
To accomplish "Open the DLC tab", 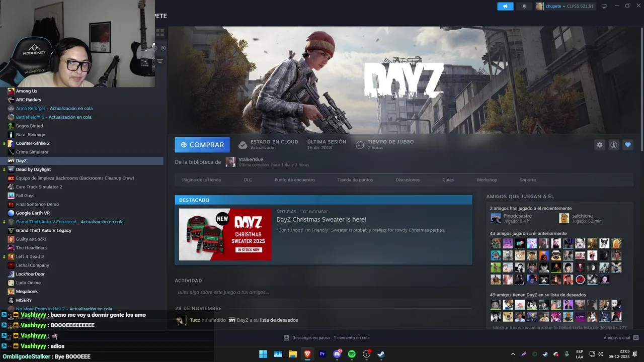I will (248, 180).
